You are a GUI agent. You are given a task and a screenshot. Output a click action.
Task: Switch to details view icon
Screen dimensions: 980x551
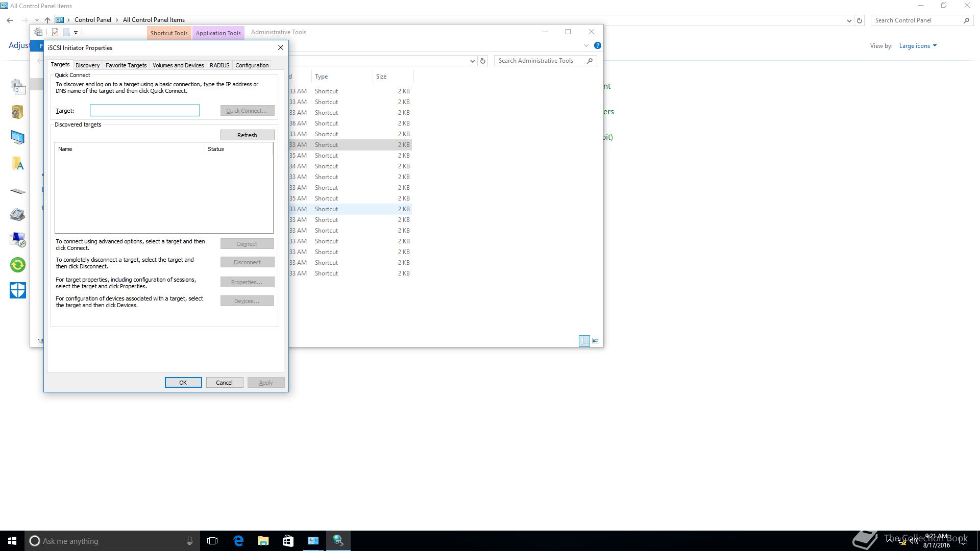tap(584, 341)
